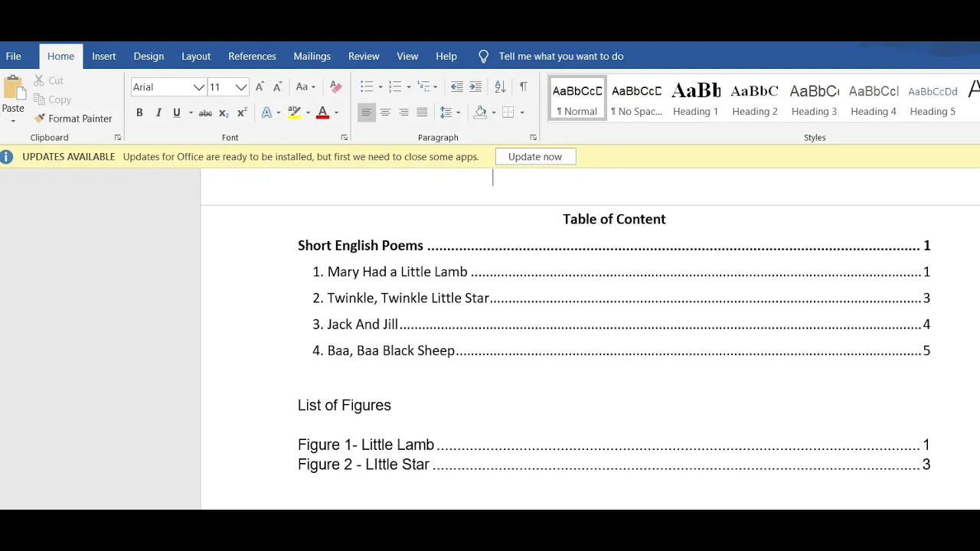
Task: Switch to the Design tab
Action: pyautogui.click(x=149, y=56)
